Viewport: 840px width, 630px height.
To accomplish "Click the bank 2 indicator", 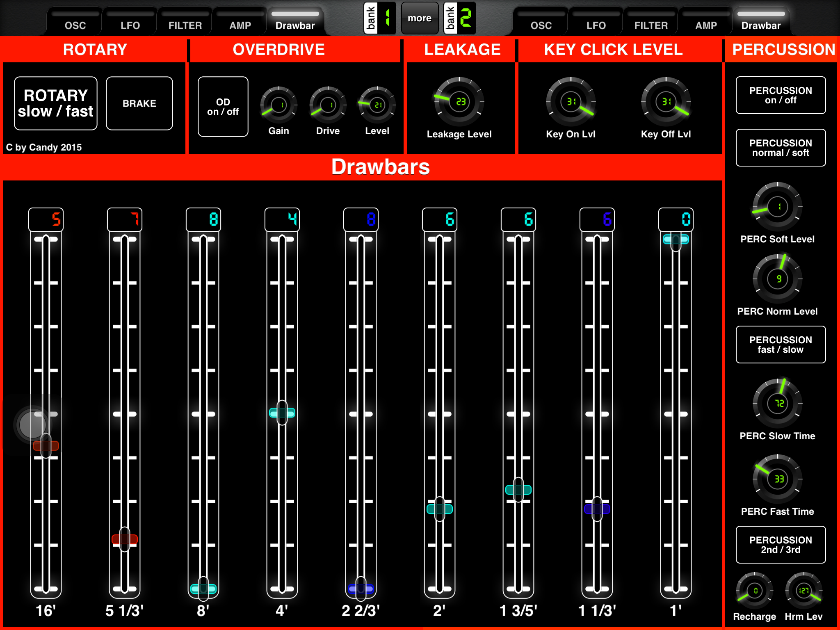I will [x=459, y=18].
